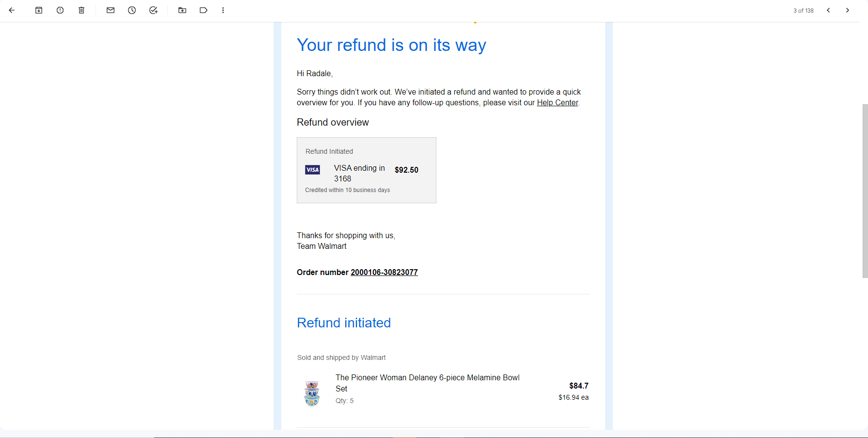868x438 pixels.
Task: Open the Move to folder icon
Action: pyautogui.click(x=182, y=10)
